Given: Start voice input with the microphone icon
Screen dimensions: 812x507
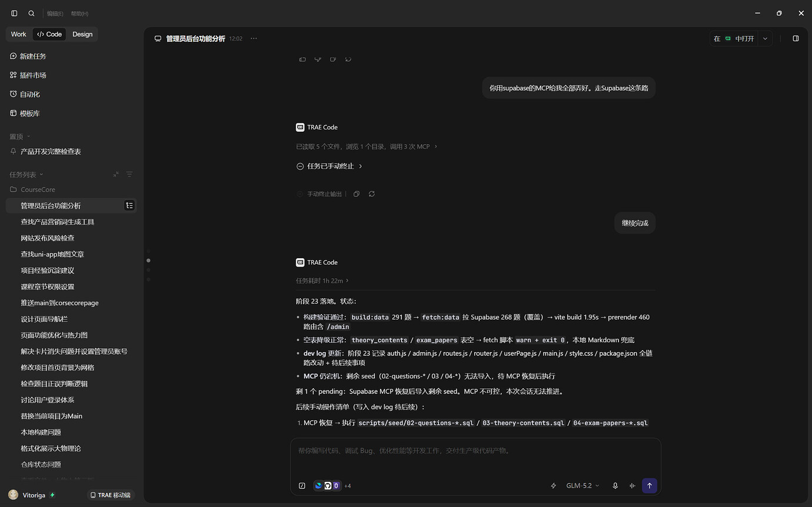Looking at the screenshot, I should pos(615,486).
